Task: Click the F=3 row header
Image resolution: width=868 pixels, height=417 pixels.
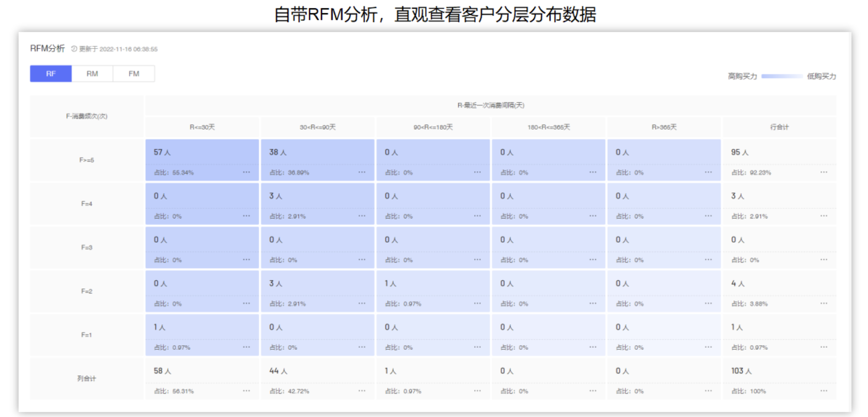Action: point(87,248)
